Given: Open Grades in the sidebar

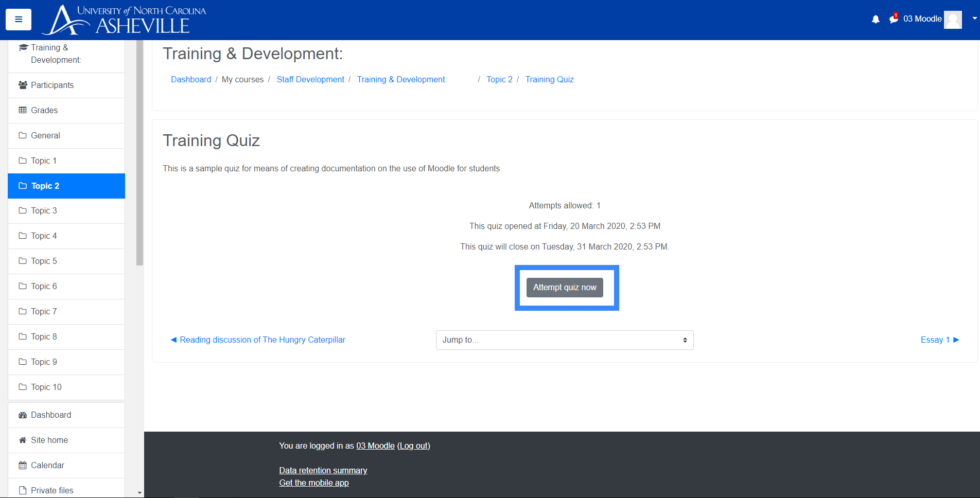Looking at the screenshot, I should pyautogui.click(x=44, y=110).
